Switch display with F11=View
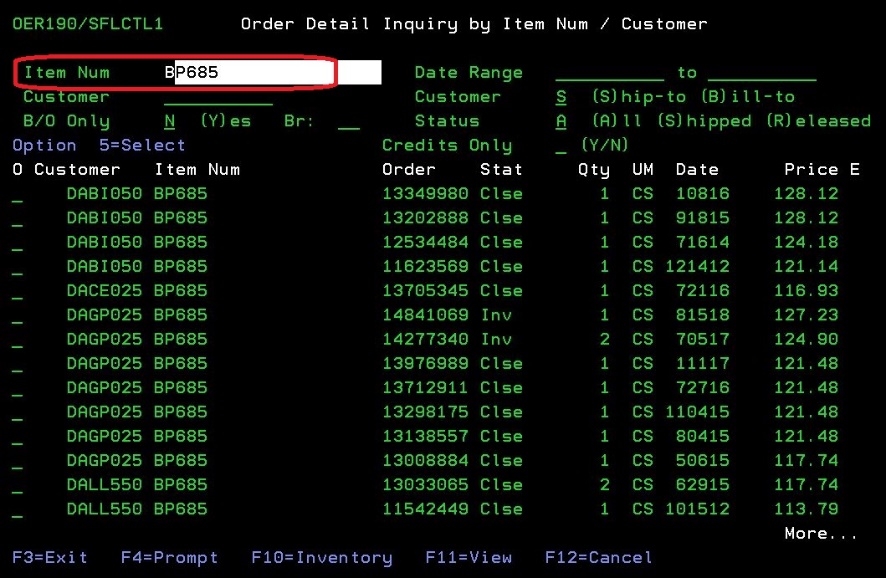886x578 pixels. (468, 557)
